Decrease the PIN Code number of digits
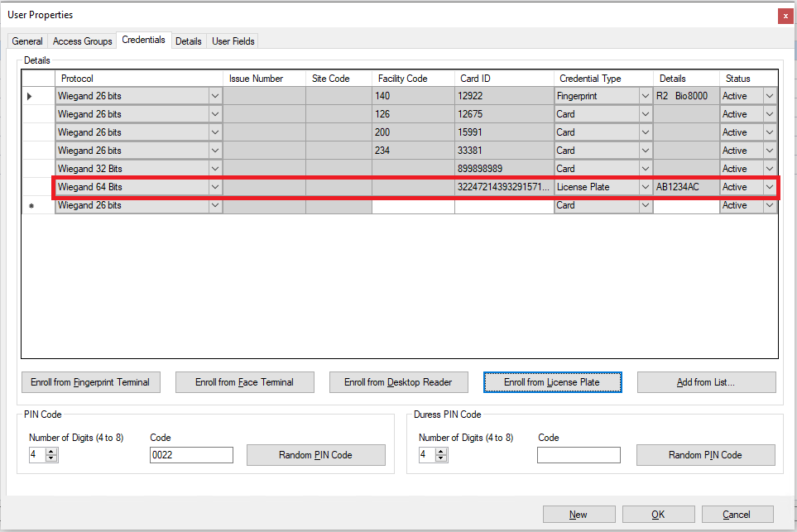The height and width of the screenshot is (532, 797). pos(50,458)
